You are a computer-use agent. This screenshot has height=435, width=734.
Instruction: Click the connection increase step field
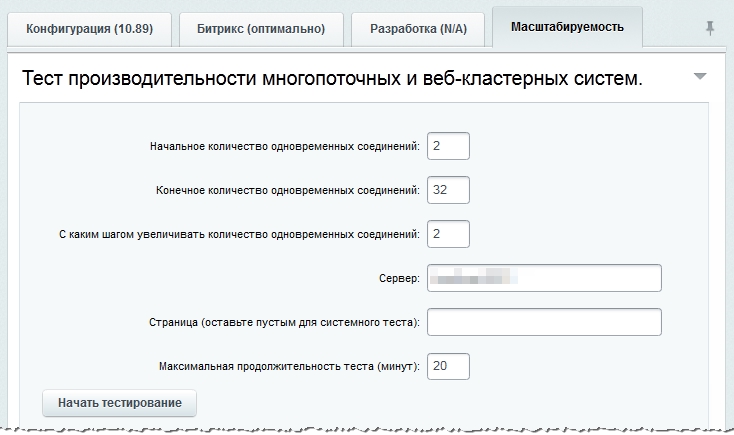pyautogui.click(x=448, y=234)
